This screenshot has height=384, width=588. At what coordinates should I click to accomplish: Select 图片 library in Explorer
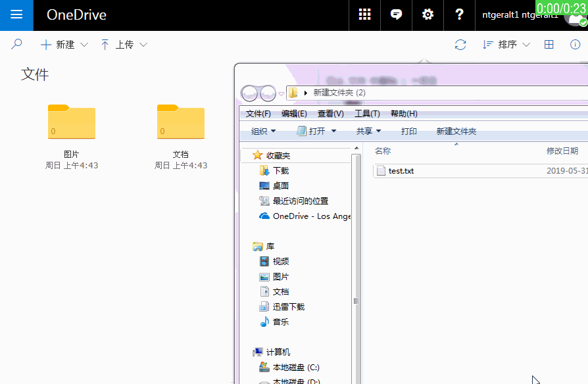point(280,277)
